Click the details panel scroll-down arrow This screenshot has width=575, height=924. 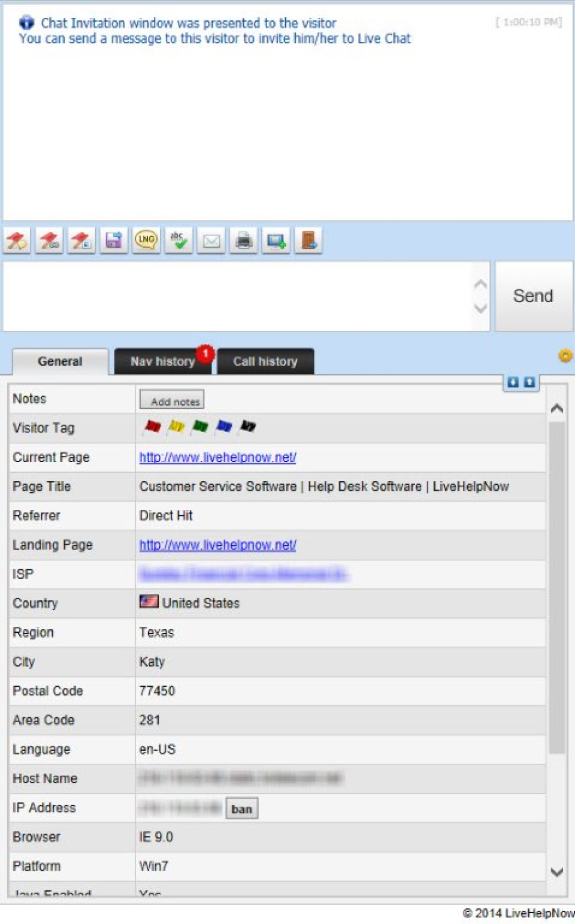(557, 872)
